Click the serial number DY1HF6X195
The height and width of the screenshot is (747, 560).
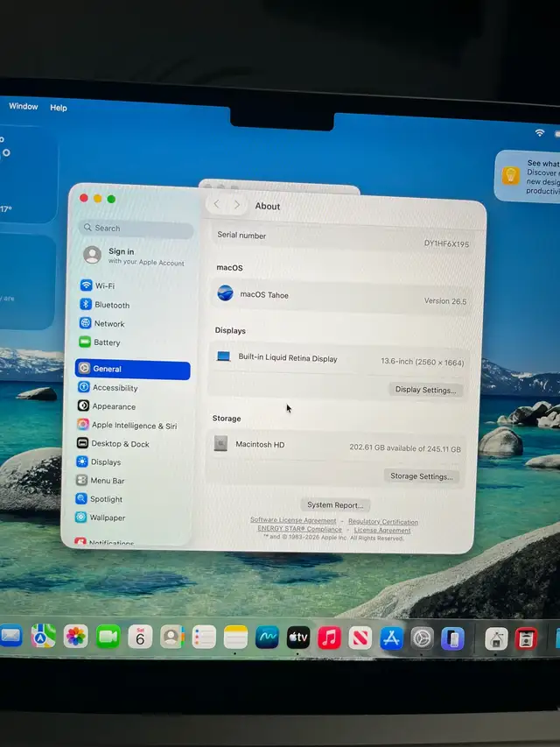coord(446,244)
